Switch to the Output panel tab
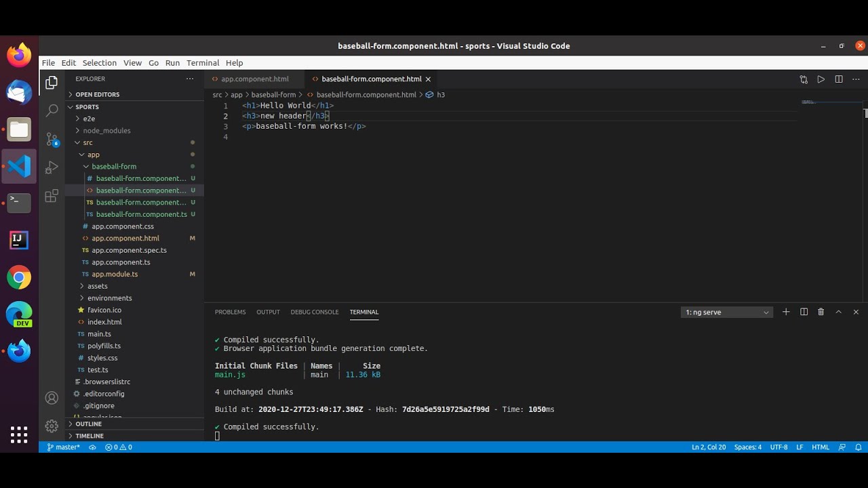Image resolution: width=868 pixels, height=488 pixels. pos(268,312)
